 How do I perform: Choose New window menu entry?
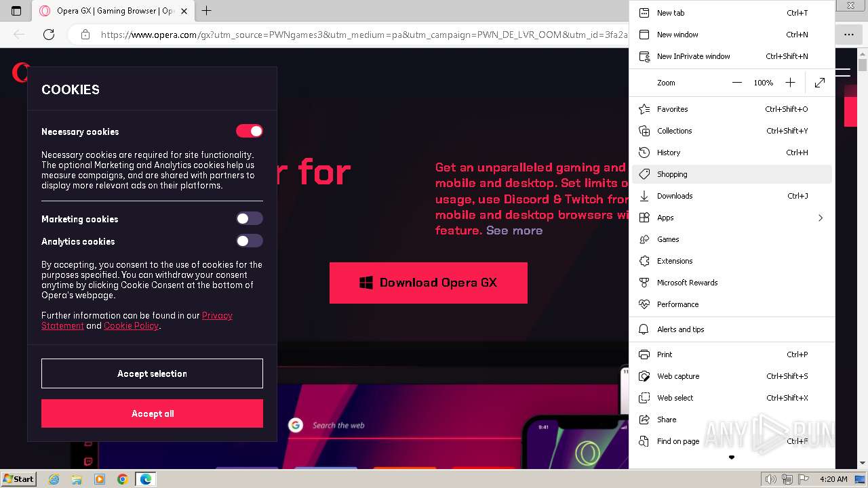[732, 35]
